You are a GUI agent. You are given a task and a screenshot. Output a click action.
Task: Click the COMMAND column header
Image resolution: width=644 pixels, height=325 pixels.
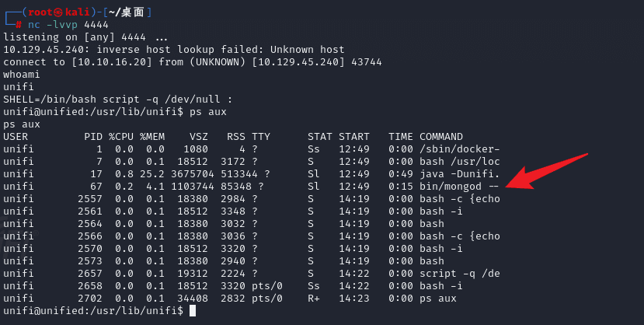pyautogui.click(x=441, y=137)
